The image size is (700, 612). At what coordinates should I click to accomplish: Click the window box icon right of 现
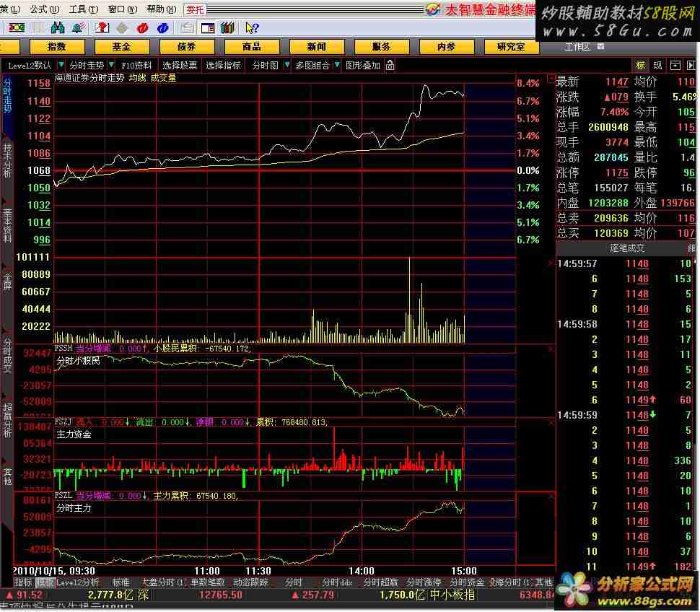coord(675,66)
